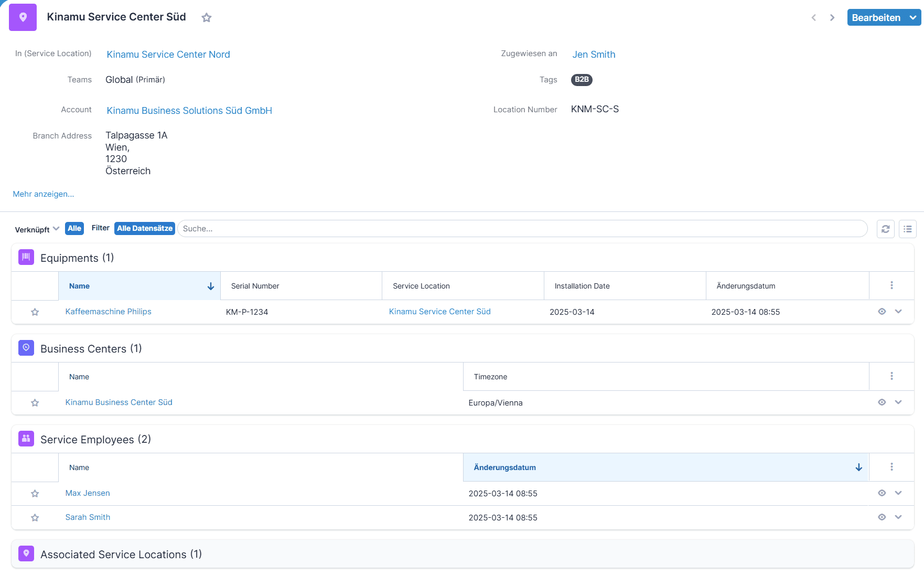Favorite the Kaffeemaschine Philips row

coord(35,312)
